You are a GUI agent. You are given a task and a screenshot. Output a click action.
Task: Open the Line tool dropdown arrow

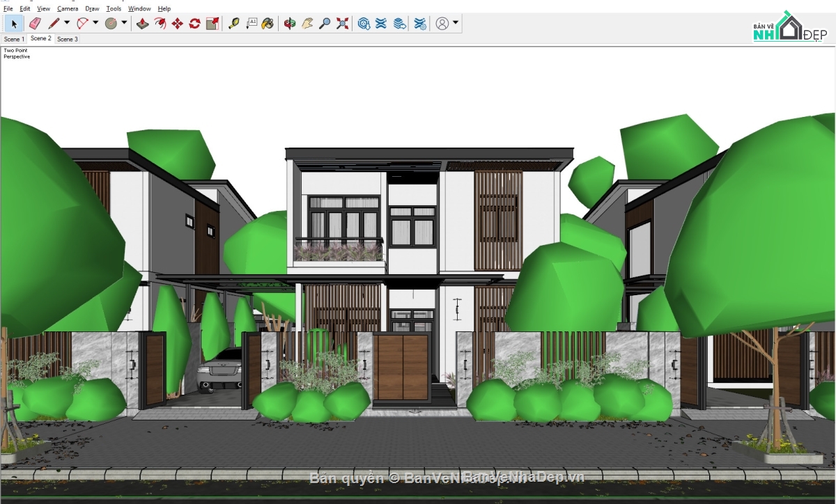tap(65, 23)
